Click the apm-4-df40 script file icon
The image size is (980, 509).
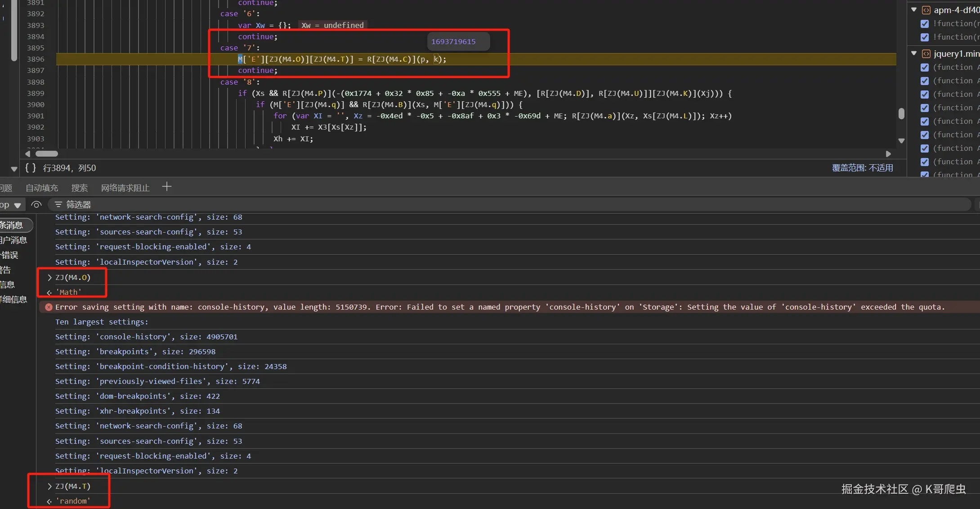click(926, 10)
